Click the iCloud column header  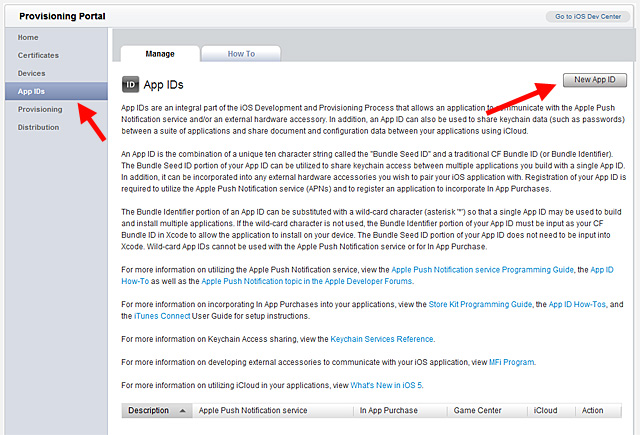pyautogui.click(x=547, y=410)
